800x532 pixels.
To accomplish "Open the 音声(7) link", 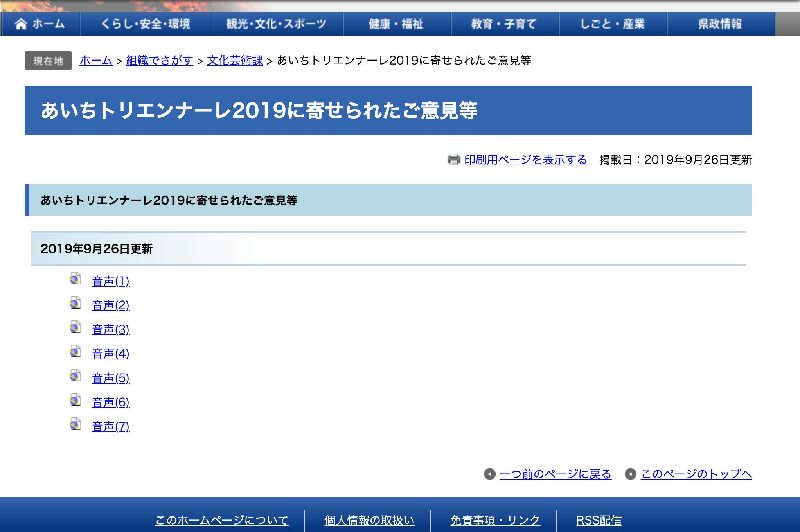I will (x=111, y=426).
